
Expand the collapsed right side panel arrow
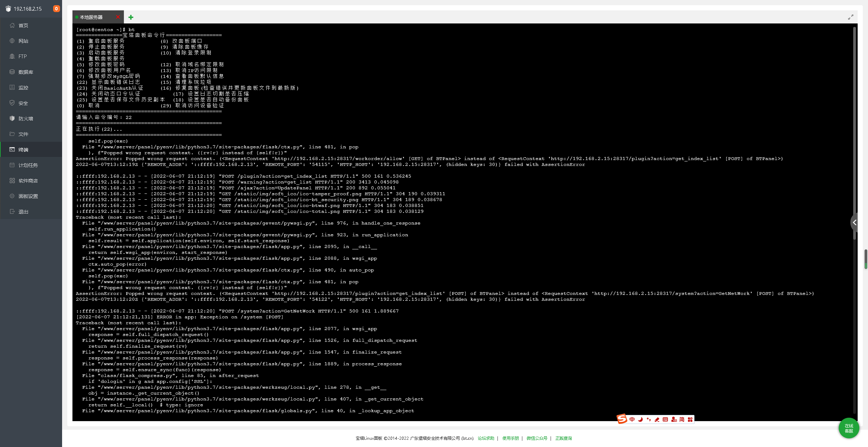tap(855, 222)
